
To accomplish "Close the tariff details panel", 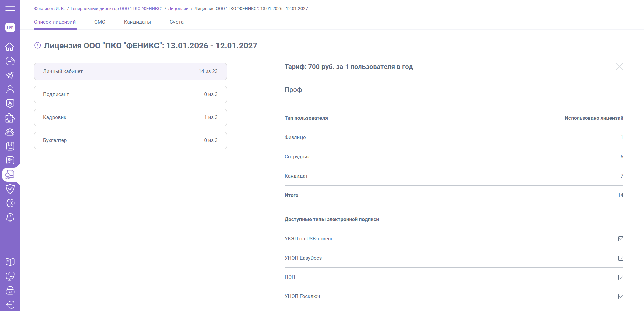I will click(619, 66).
